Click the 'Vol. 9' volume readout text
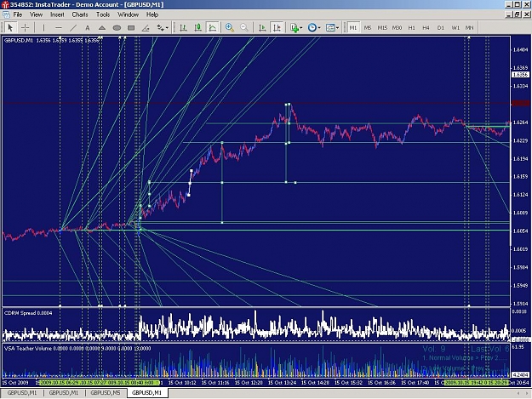Screen dimensions: 532x399 (x=433, y=349)
